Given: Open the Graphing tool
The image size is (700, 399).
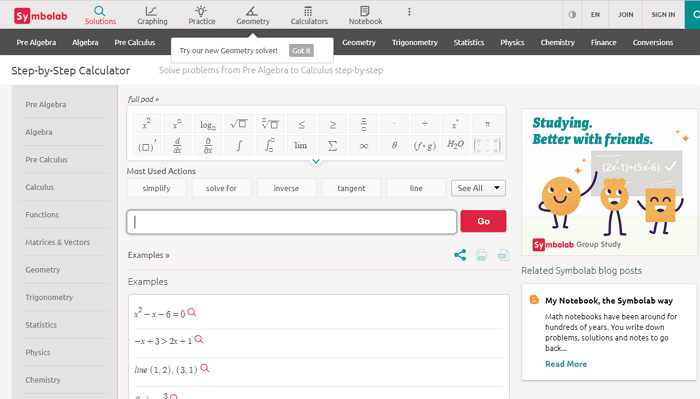Looking at the screenshot, I should coord(152,15).
